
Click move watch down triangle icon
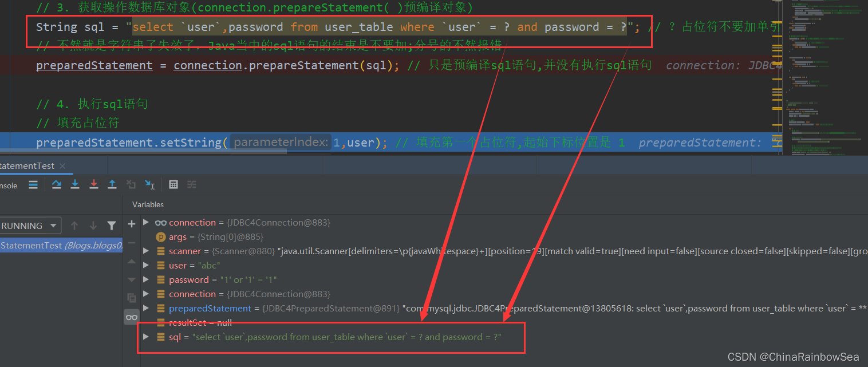132,279
